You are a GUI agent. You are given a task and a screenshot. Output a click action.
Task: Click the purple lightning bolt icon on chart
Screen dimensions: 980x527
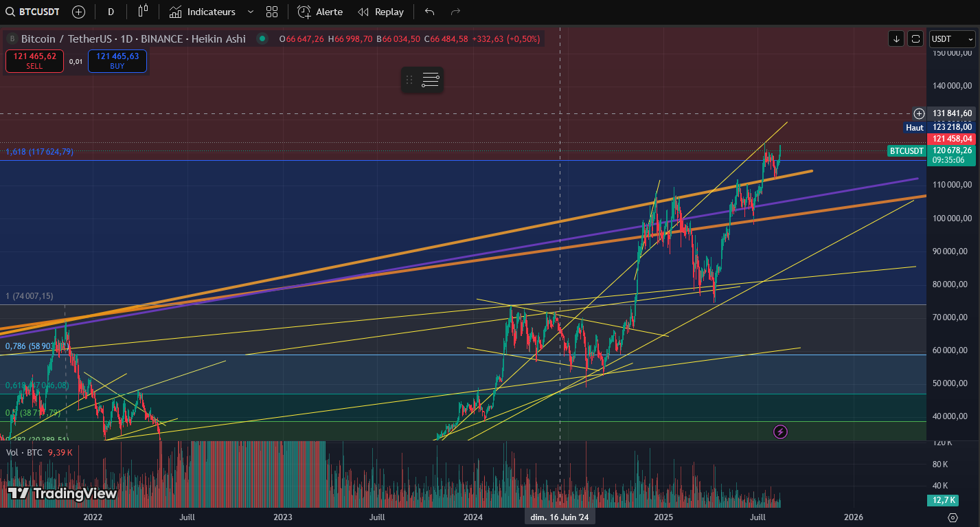780,431
